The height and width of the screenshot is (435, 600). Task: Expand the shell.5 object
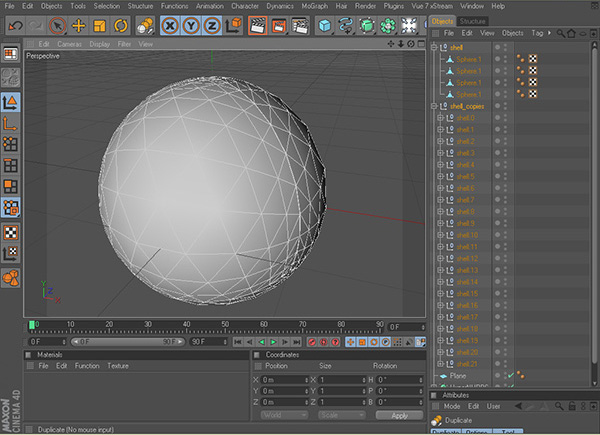440,176
